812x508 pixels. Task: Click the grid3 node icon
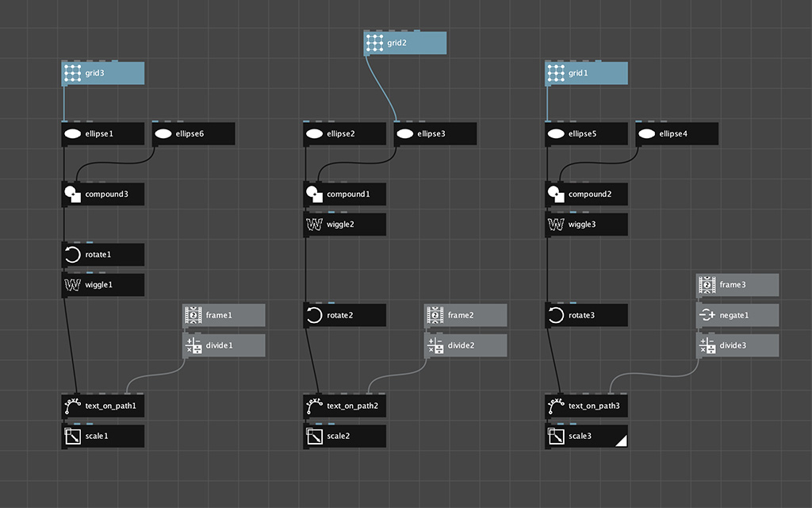(x=72, y=73)
